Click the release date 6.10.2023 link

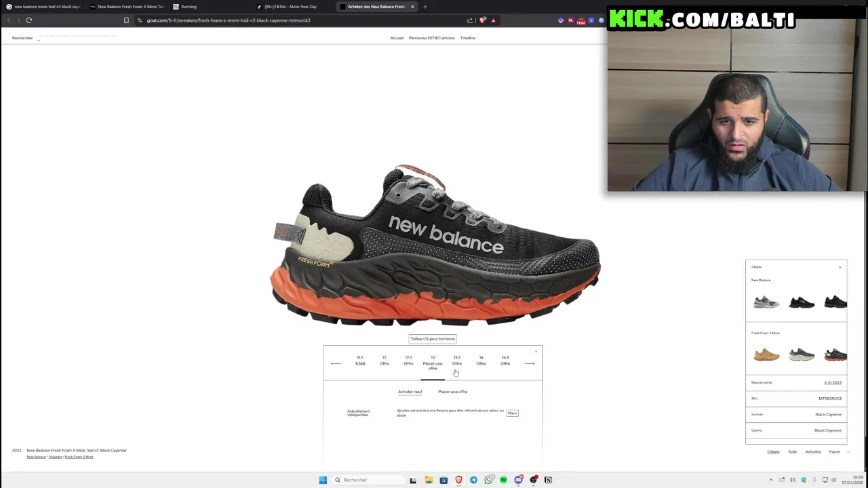[x=833, y=383]
